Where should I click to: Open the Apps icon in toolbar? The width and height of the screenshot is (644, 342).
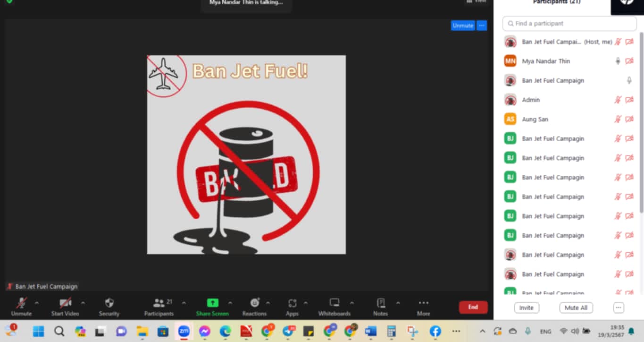point(292,303)
